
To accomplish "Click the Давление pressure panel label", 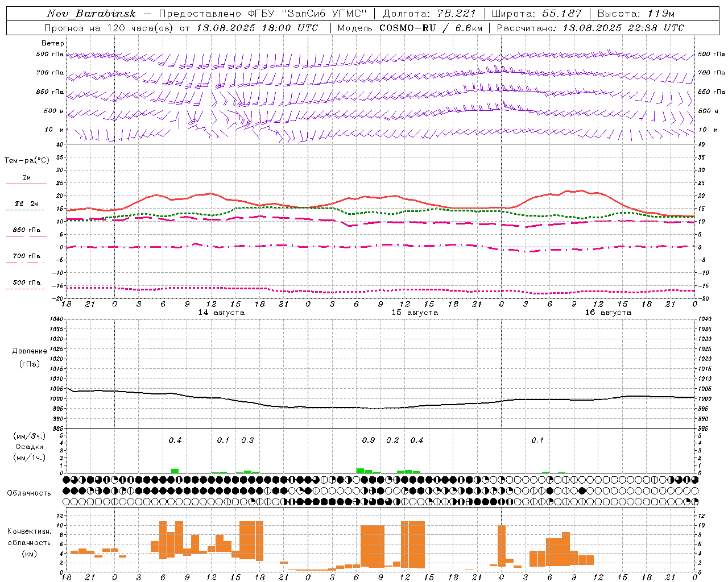I will point(30,351).
